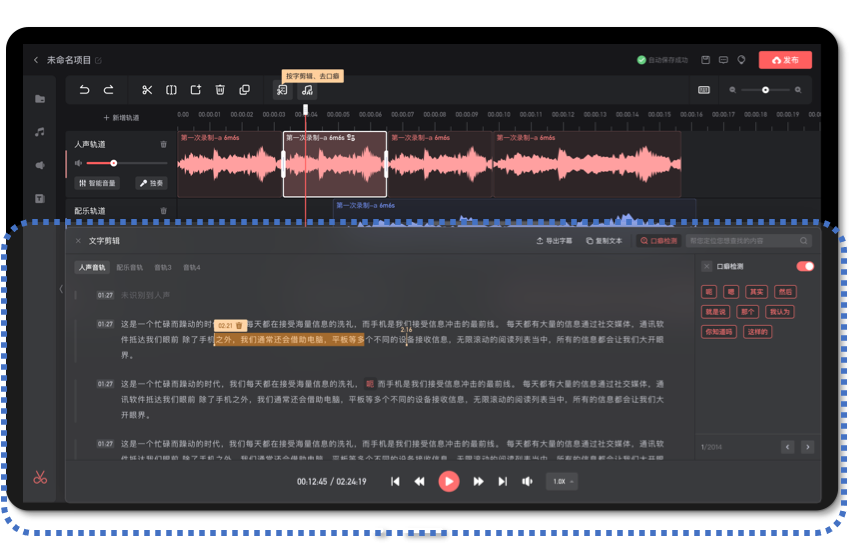
Task: Click the scissors split tool in toolbar
Action: click(x=147, y=90)
